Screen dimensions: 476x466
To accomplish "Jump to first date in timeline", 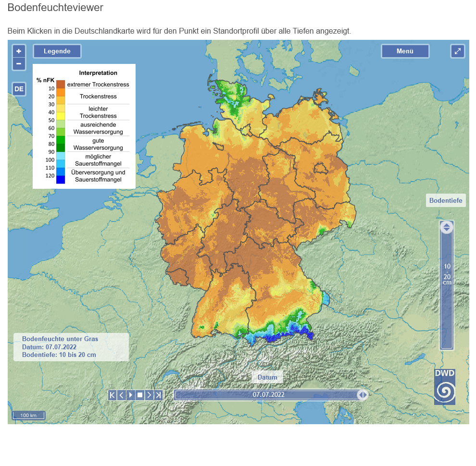I will (113, 395).
